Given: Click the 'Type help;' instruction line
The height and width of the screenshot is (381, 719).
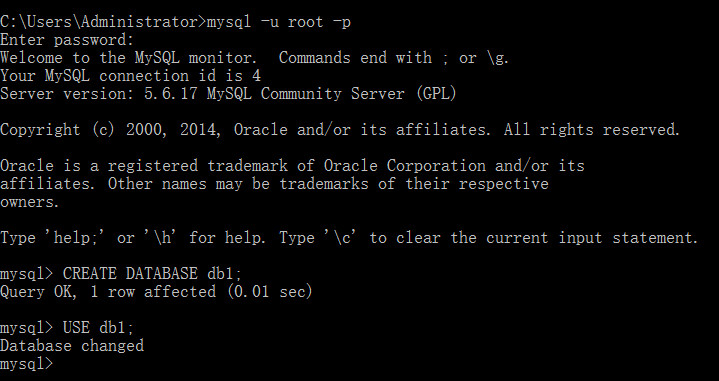Looking at the screenshot, I should tap(349, 238).
